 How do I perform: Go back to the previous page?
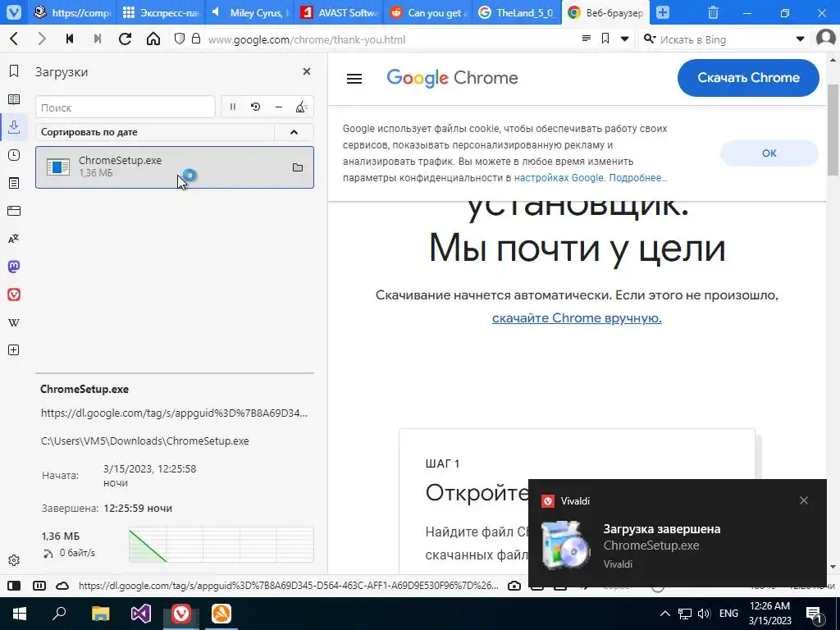coord(15,39)
